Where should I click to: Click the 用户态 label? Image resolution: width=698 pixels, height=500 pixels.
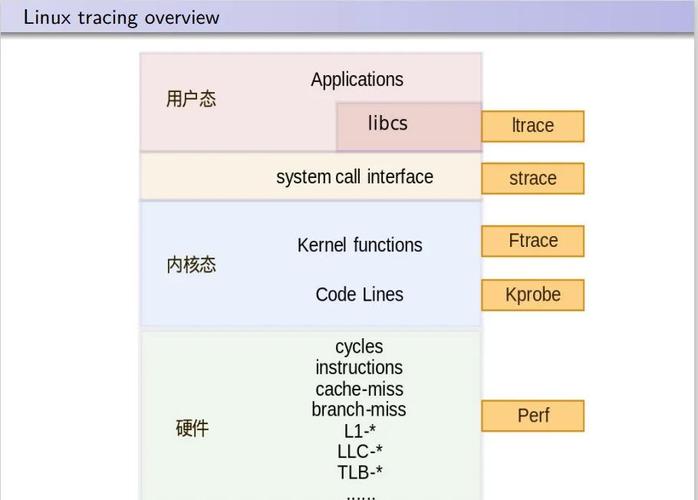pyautogui.click(x=191, y=99)
